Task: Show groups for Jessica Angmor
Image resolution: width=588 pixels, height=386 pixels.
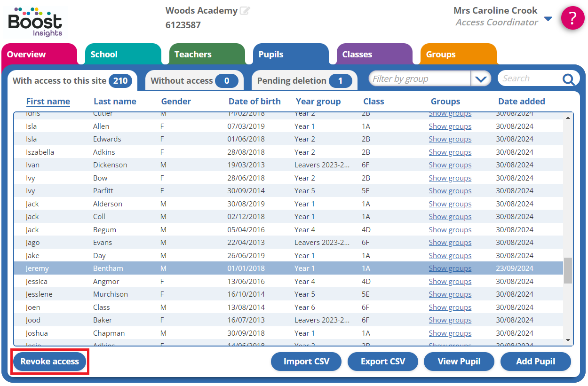Action: (x=450, y=281)
